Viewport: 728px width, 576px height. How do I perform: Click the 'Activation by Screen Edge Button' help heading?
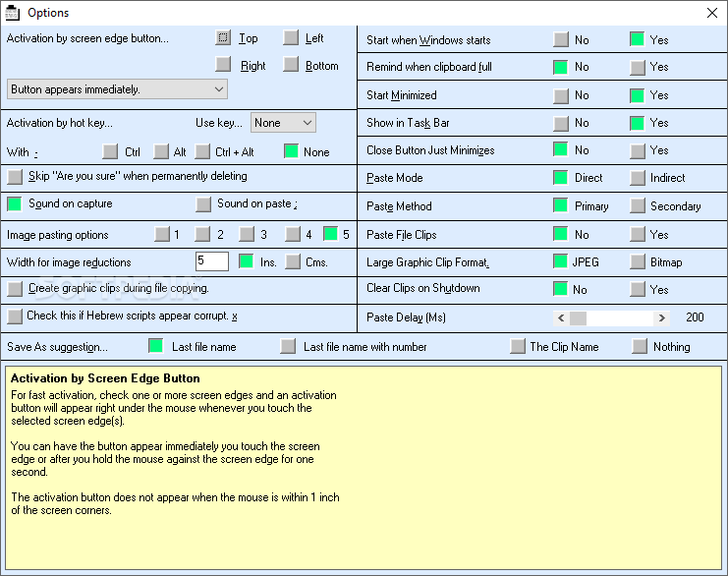click(105, 378)
